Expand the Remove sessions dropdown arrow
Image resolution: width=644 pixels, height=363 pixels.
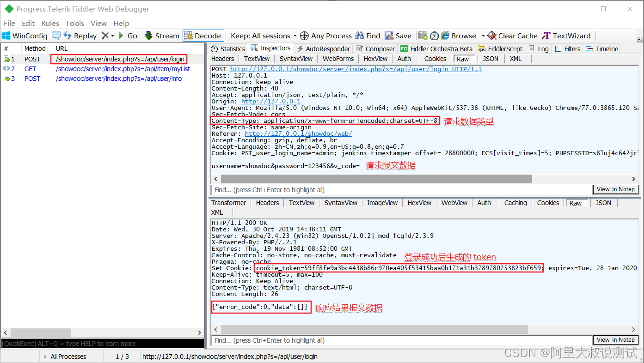[112, 36]
